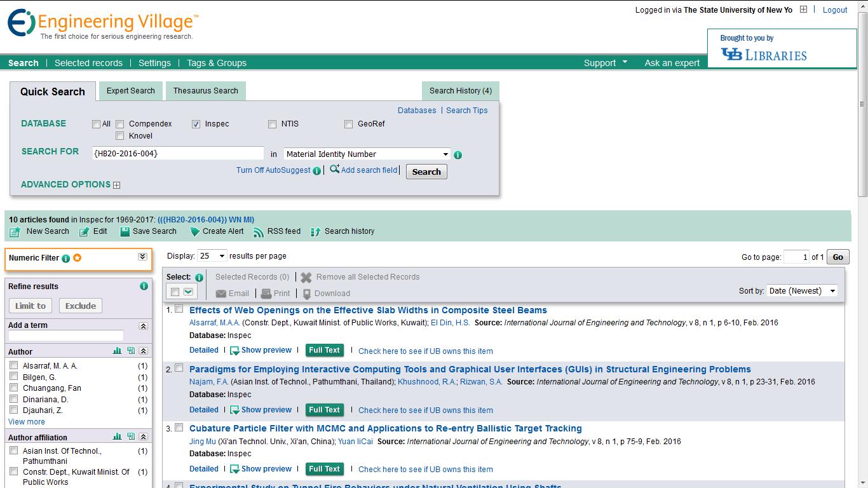Expand the Numeric Filter panel
868x488 pixels.
[142, 257]
